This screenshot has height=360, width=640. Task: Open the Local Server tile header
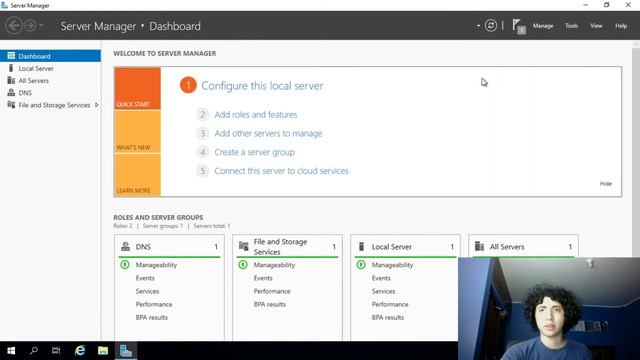coord(405,247)
